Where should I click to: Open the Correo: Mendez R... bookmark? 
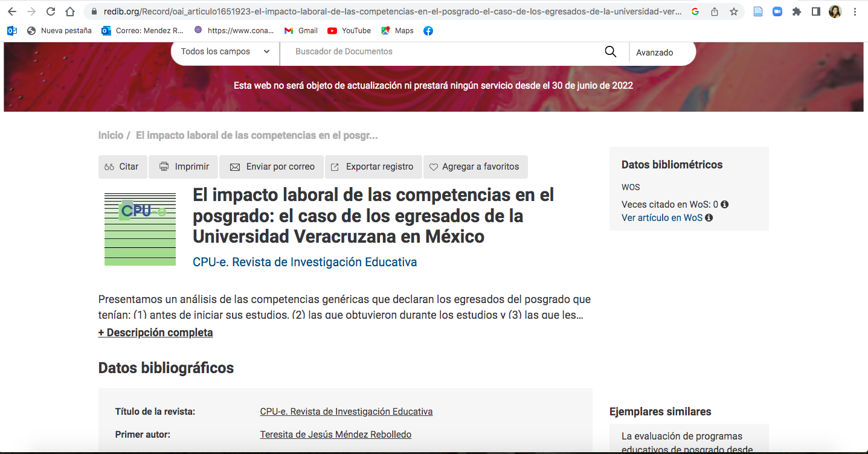click(x=143, y=31)
